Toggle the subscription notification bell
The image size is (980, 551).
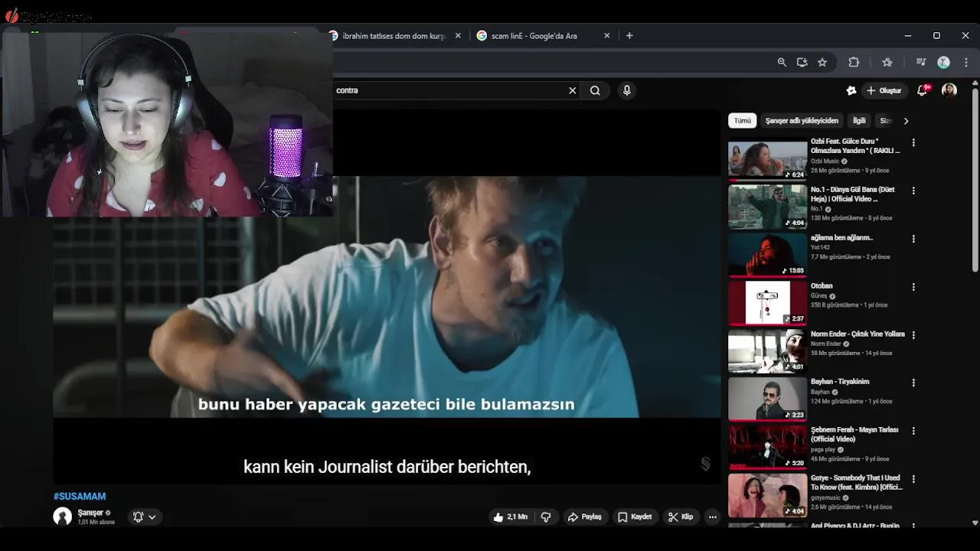(x=144, y=517)
